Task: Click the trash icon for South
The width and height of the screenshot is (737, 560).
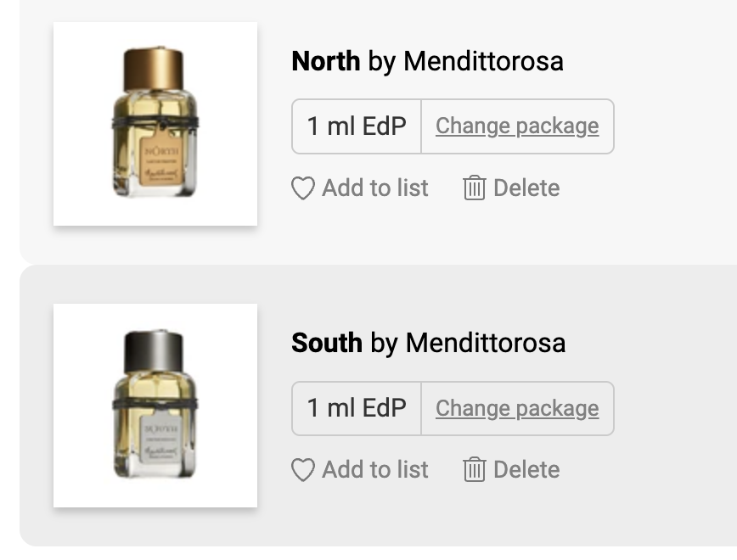Action: pos(474,470)
